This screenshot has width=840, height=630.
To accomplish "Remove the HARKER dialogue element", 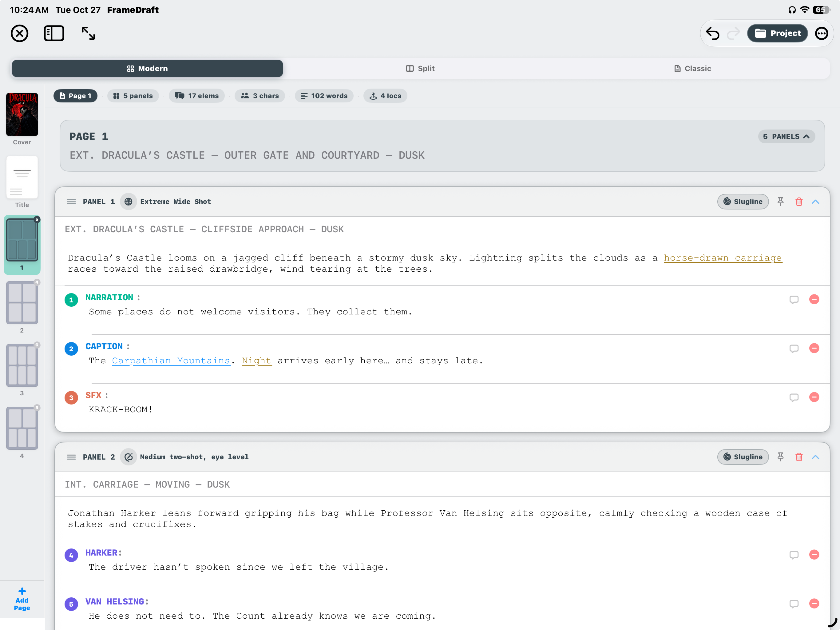I will point(814,555).
